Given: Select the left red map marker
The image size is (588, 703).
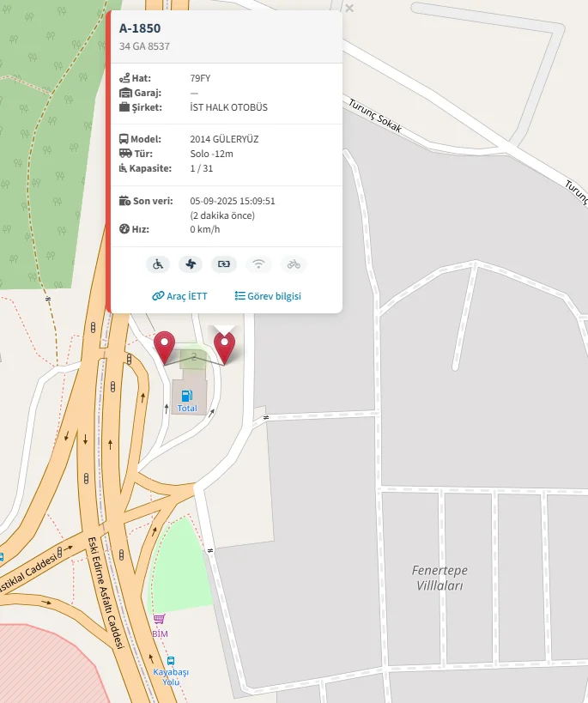Looking at the screenshot, I should [x=164, y=347].
